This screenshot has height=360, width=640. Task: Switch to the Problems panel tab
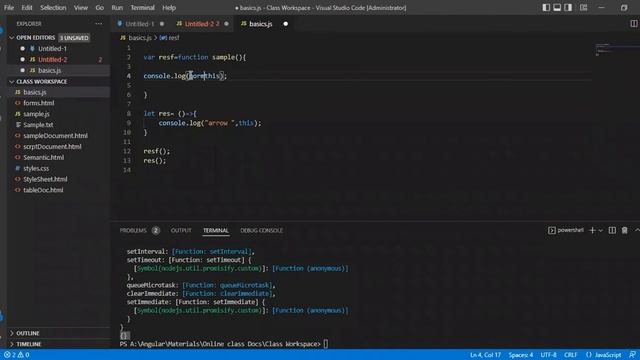point(133,231)
